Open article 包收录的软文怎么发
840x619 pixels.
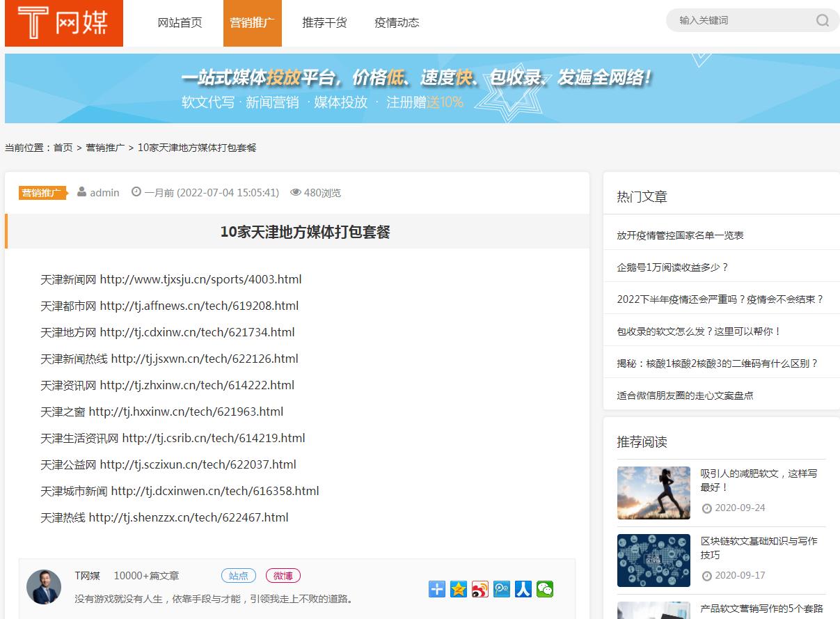tap(699, 331)
